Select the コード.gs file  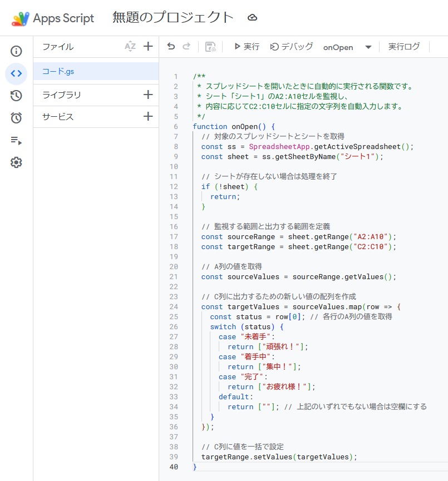[x=96, y=72]
